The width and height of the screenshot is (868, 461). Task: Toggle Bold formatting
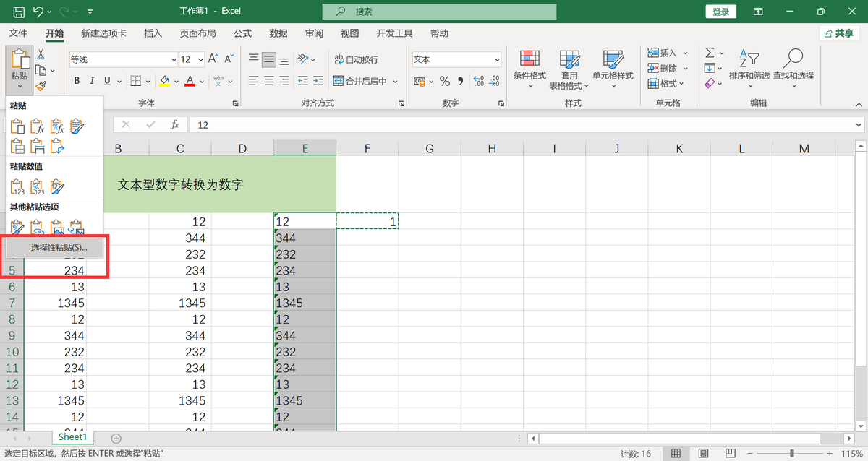coord(75,81)
